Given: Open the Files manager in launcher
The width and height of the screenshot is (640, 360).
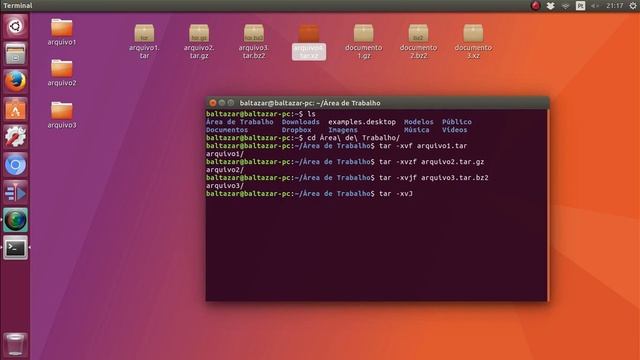Looking at the screenshot, I should point(16,54).
